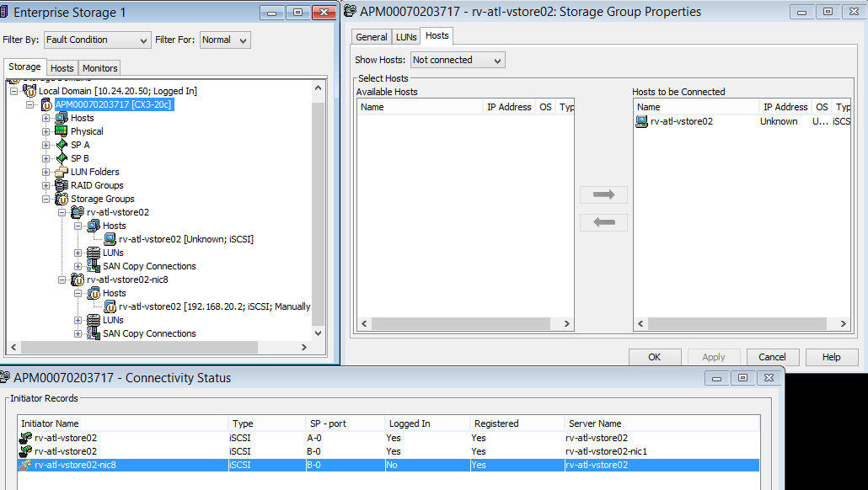
Task: Click the APM00070203717 array icon in tree
Action: coord(46,104)
